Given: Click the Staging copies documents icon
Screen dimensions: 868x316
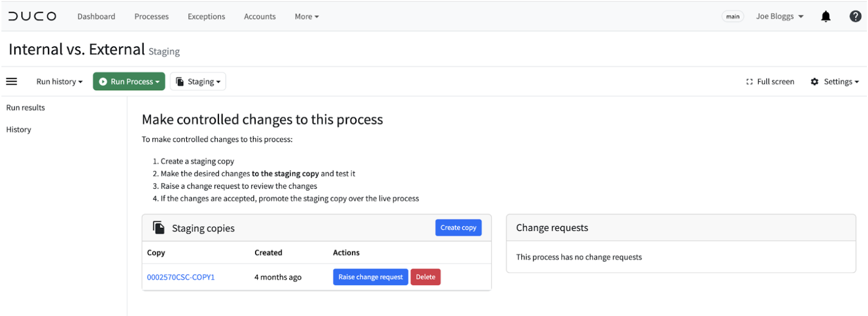Looking at the screenshot, I should (159, 228).
